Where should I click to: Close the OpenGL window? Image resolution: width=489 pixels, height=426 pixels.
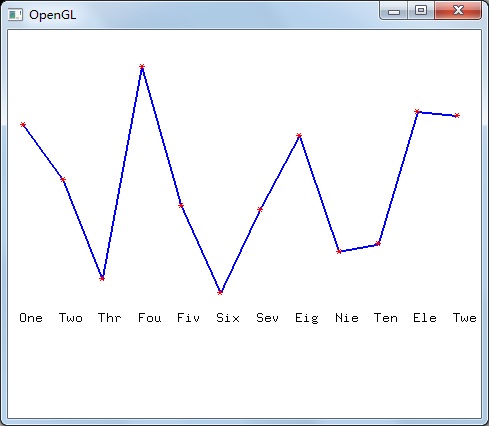point(458,10)
